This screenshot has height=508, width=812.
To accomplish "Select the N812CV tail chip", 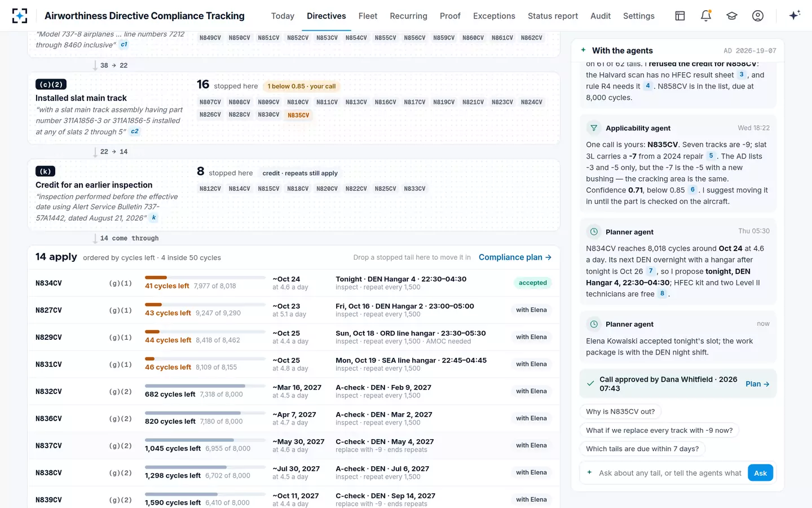I will [210, 189].
